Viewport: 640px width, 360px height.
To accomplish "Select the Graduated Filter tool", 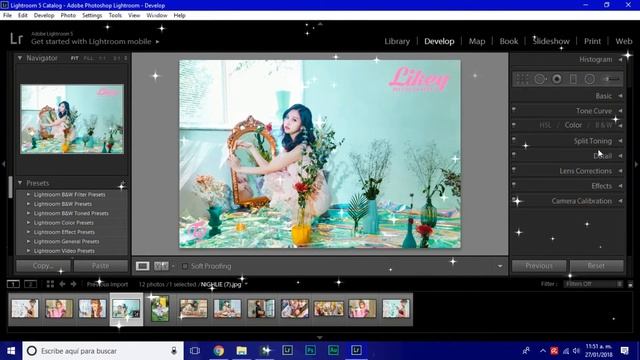I will pyautogui.click(x=573, y=79).
